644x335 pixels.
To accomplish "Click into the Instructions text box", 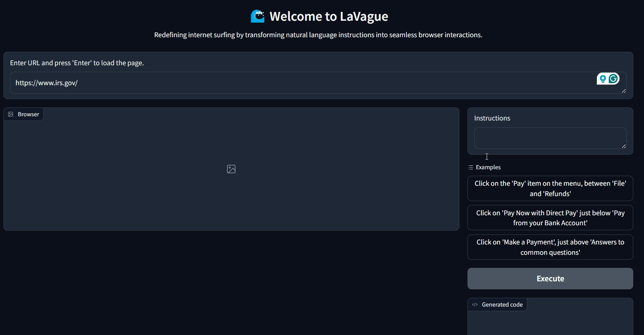I will tap(550, 138).
